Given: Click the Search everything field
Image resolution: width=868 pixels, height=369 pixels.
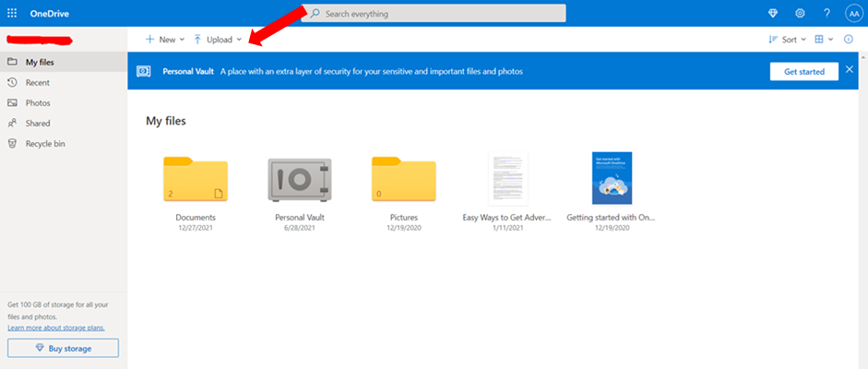Looking at the screenshot, I should tap(434, 14).
